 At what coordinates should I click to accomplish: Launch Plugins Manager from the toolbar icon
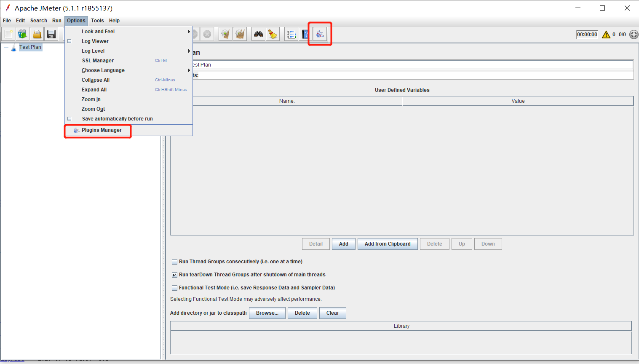coord(320,34)
